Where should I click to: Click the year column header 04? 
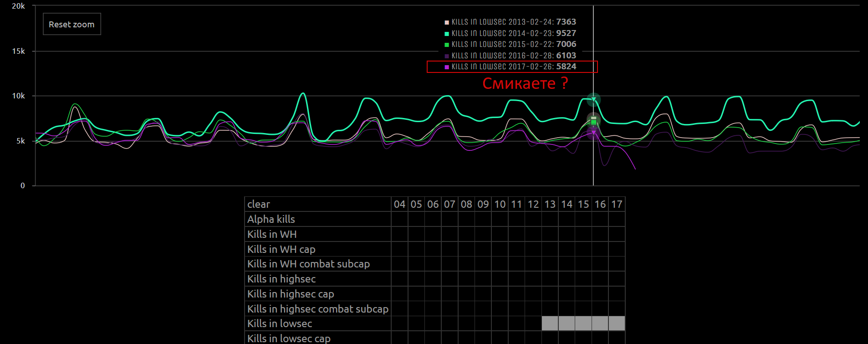pos(400,204)
